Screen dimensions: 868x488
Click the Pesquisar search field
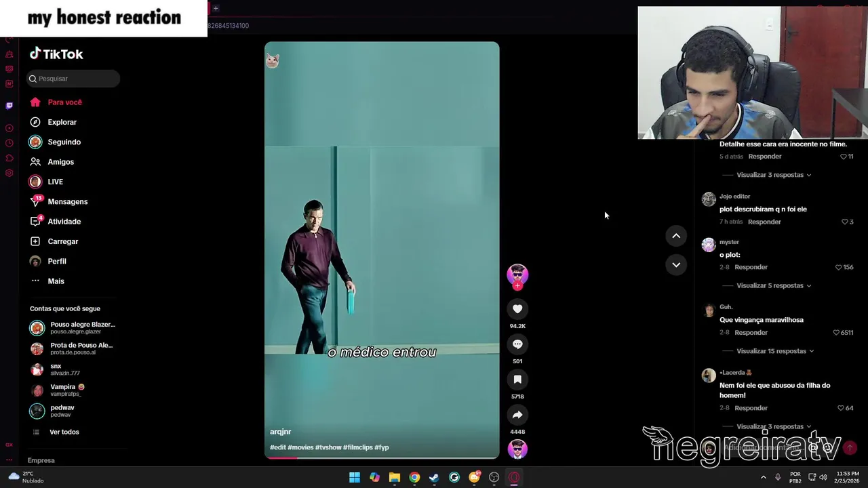click(73, 79)
